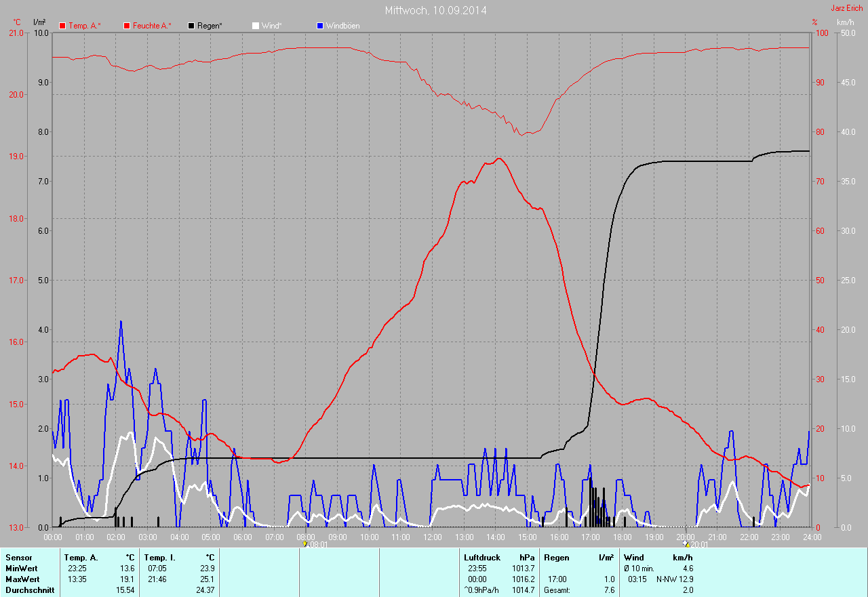Click the 'km/h' wind axis unit above the chart
868x597 pixels.
coord(846,22)
